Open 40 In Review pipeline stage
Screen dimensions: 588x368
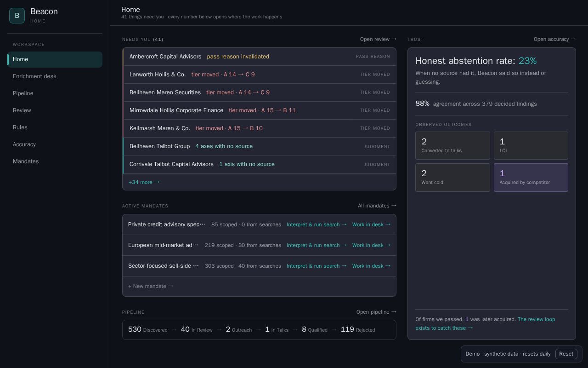click(197, 329)
